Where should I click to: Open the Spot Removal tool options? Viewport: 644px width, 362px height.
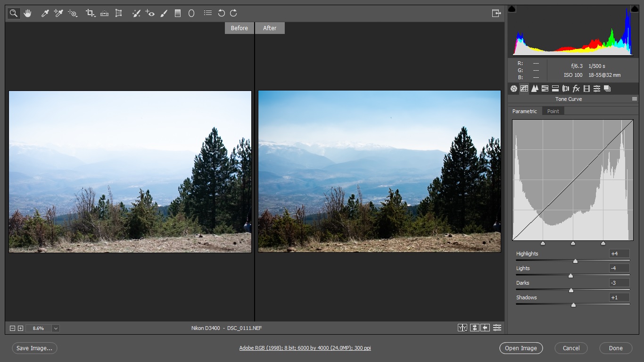[x=136, y=13]
